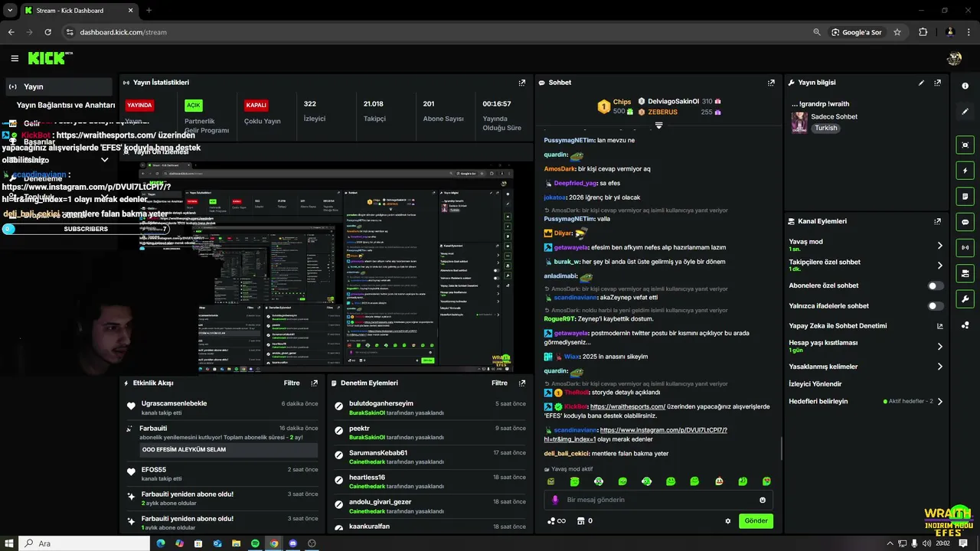Click the AÇIK partner program badge
The image size is (980, 551).
[194, 106]
